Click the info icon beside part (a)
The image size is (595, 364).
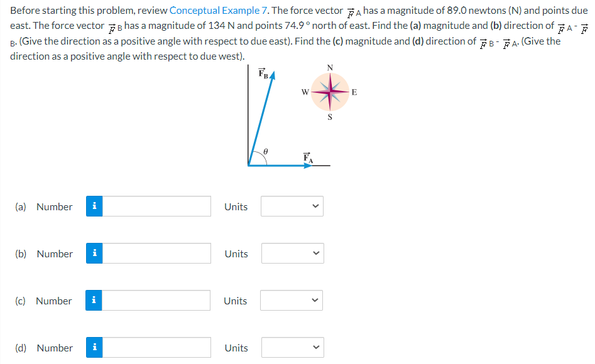click(94, 206)
